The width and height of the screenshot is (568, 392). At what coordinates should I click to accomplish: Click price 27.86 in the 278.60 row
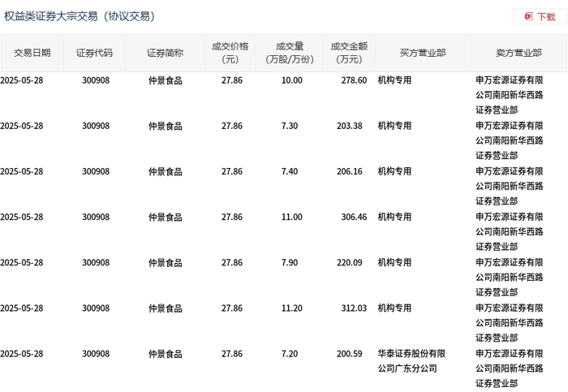(x=232, y=80)
